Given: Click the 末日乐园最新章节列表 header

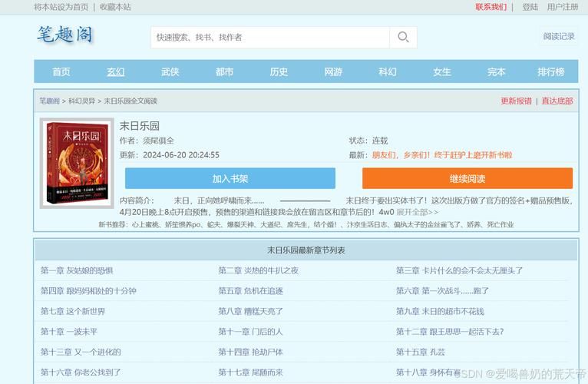Looking at the screenshot, I should 306,250.
